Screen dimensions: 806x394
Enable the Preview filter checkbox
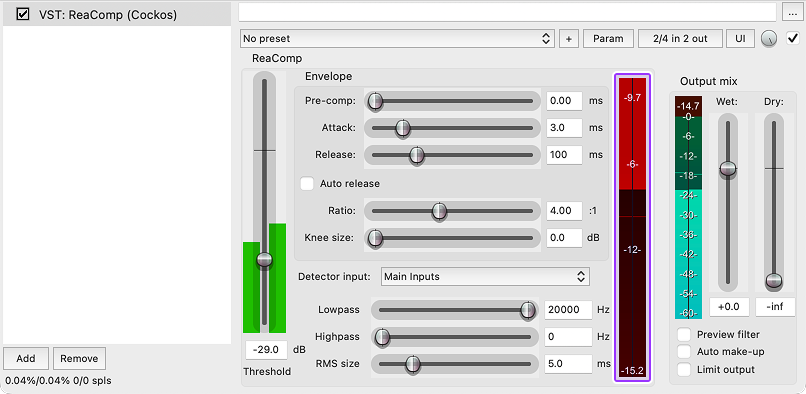684,335
